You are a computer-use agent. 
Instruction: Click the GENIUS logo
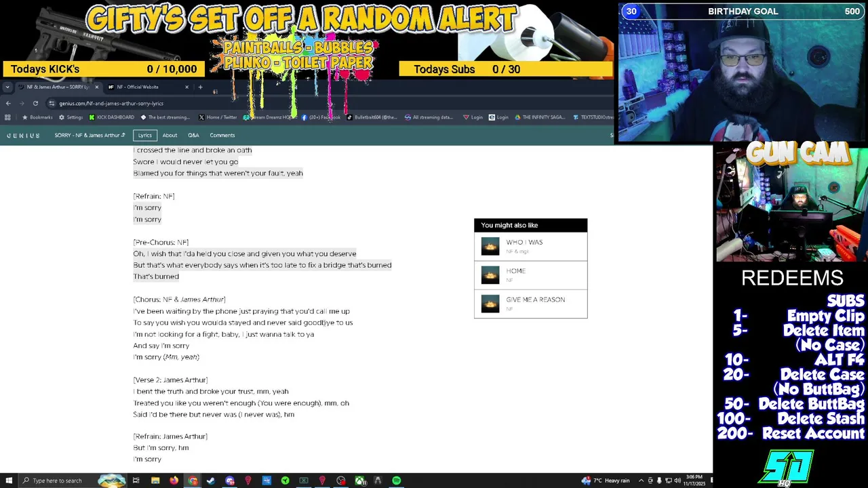click(23, 136)
